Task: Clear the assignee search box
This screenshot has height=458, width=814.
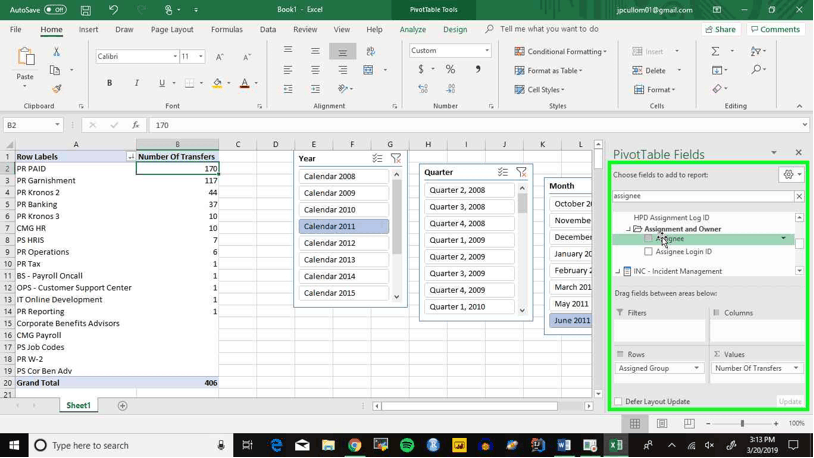Action: [799, 196]
